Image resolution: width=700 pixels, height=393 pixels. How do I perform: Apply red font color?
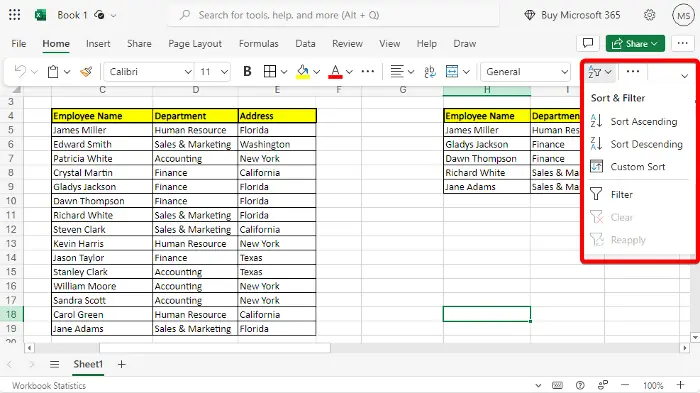335,71
